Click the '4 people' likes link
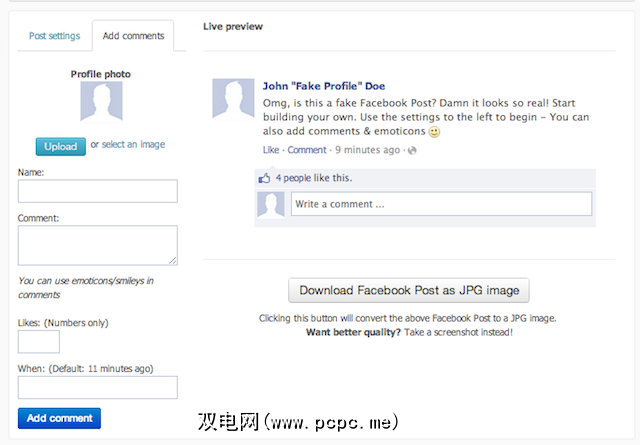 [x=293, y=178]
